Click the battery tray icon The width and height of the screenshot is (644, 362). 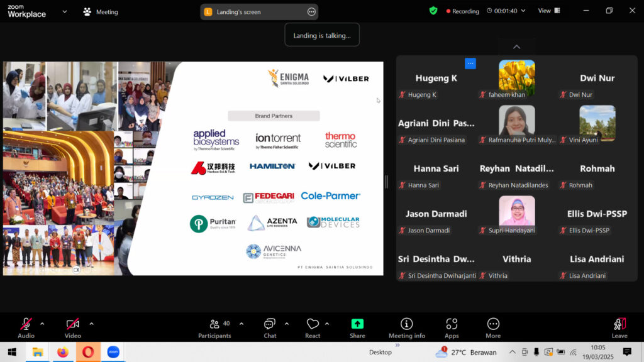click(560, 352)
